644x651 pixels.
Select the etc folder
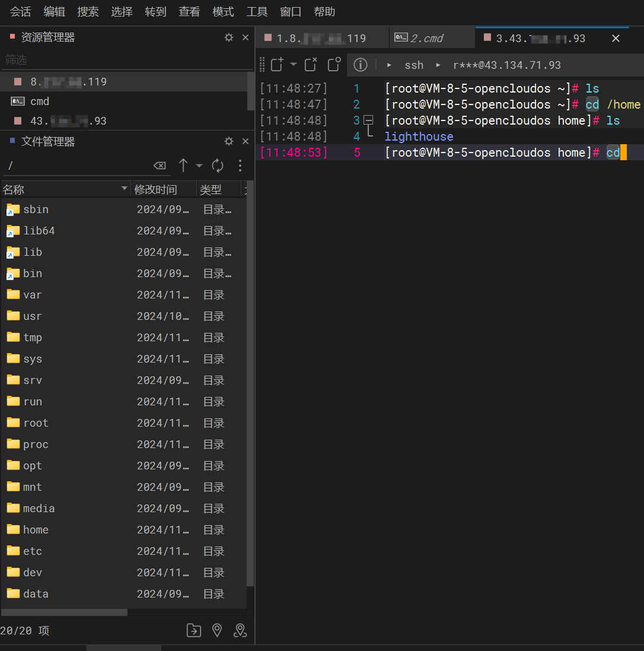tap(124, 551)
